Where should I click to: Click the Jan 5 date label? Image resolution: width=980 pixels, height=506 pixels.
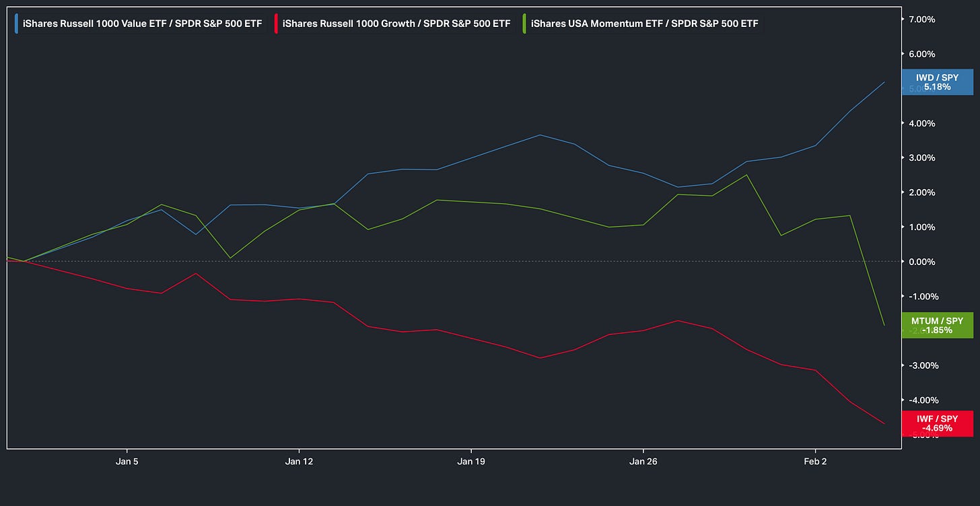click(x=127, y=462)
